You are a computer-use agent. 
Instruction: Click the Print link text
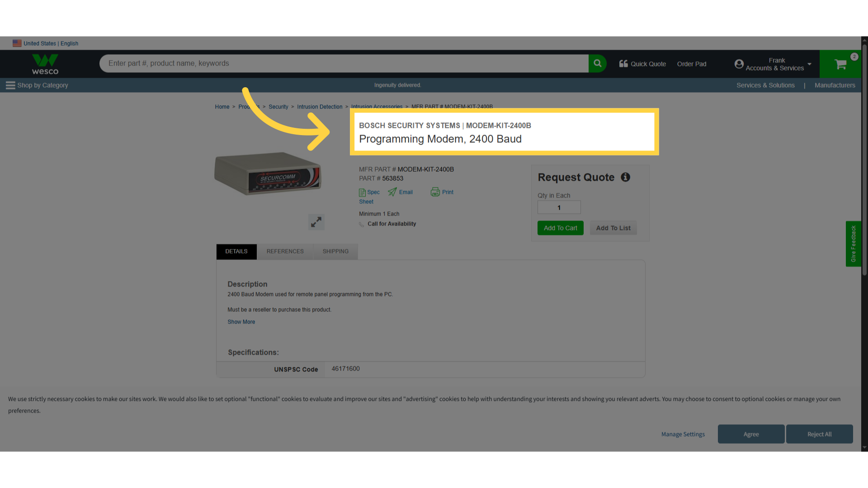[x=448, y=192]
